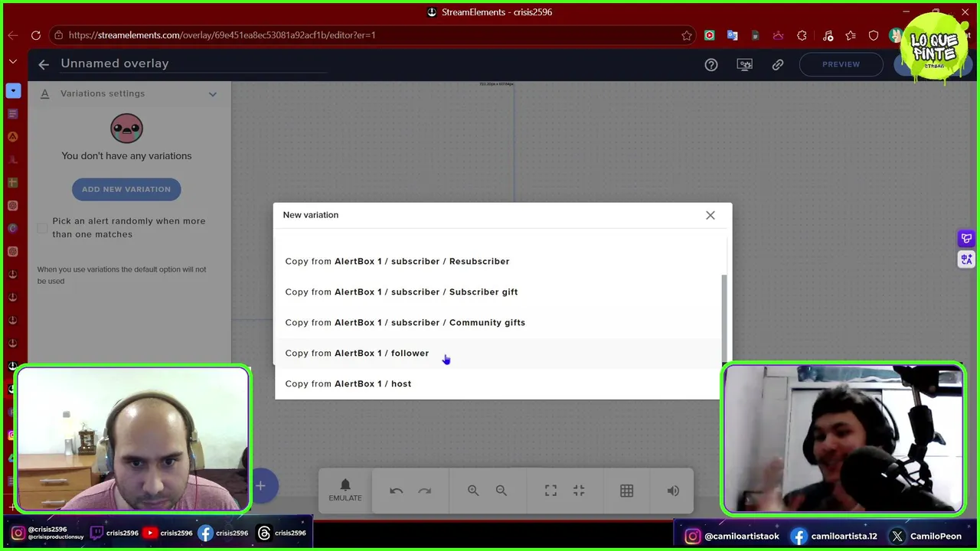Undo the last editor action
Viewport: 980px width, 551px height.
tap(396, 491)
